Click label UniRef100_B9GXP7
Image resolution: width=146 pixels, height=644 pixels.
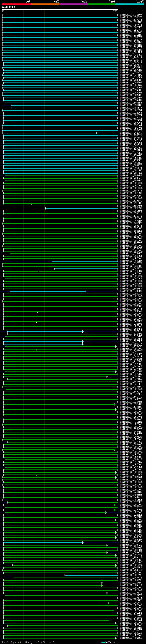131,176
